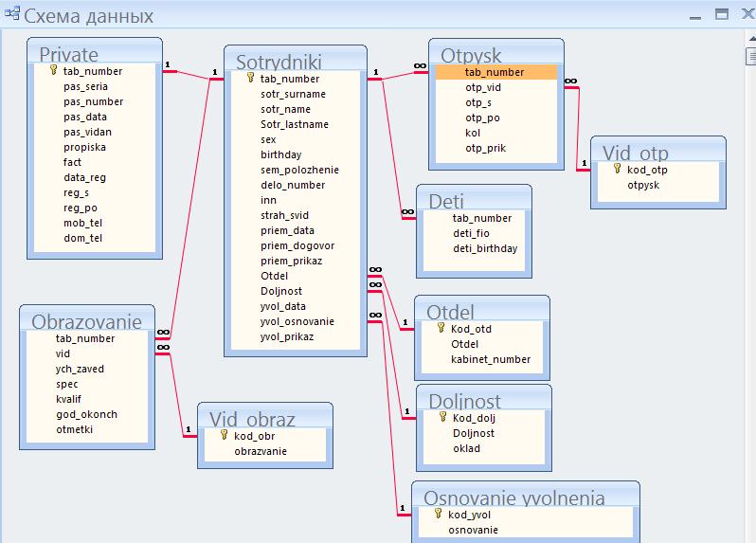Select the Deti table title bar
The height and width of the screenshot is (543, 756).
pyautogui.click(x=474, y=198)
